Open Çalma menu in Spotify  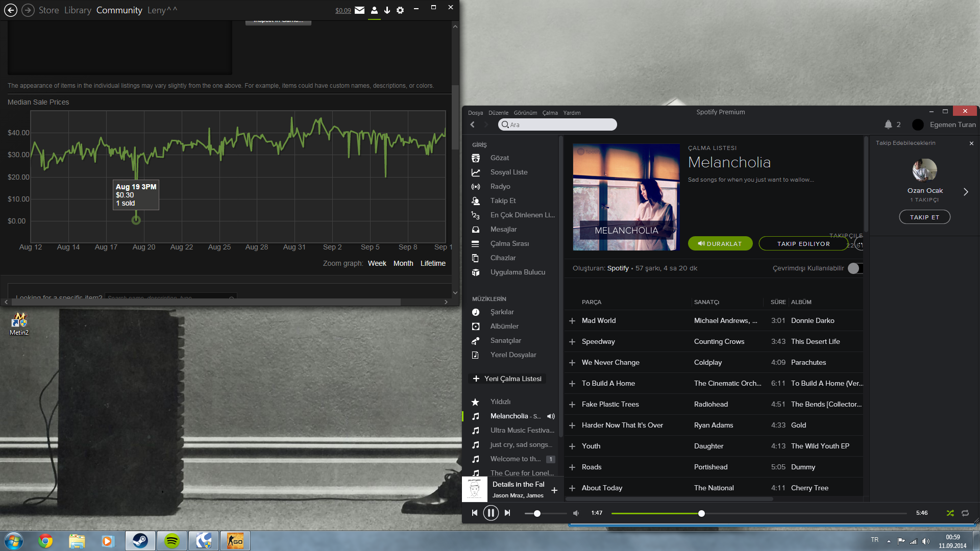[x=550, y=113]
